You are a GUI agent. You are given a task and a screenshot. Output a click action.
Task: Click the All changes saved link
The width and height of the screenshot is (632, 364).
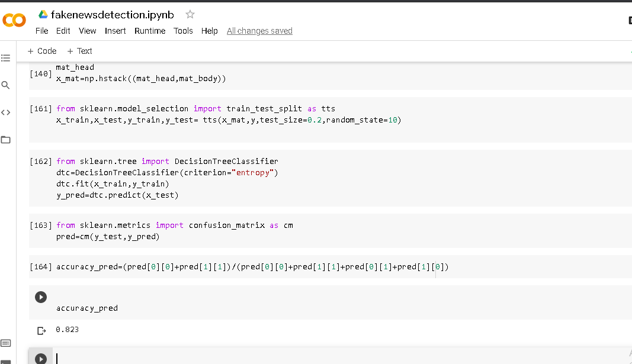(x=259, y=31)
